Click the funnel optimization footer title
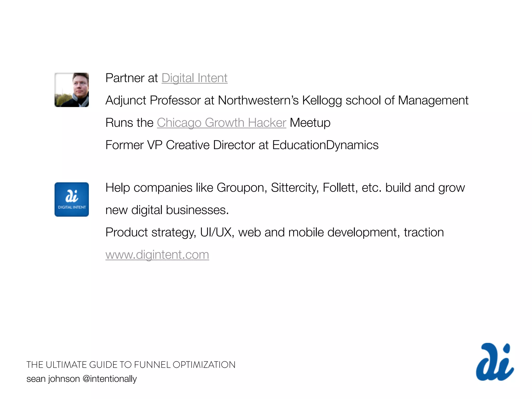 click(131, 365)
